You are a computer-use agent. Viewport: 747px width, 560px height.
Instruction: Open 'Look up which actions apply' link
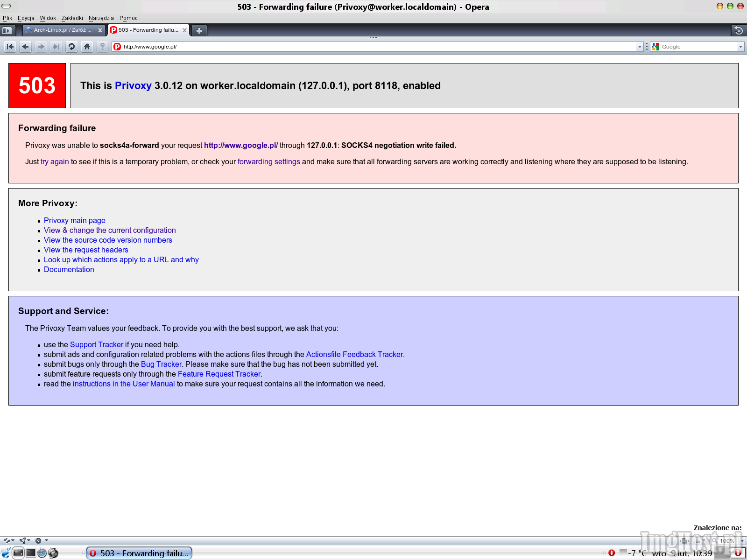121,260
